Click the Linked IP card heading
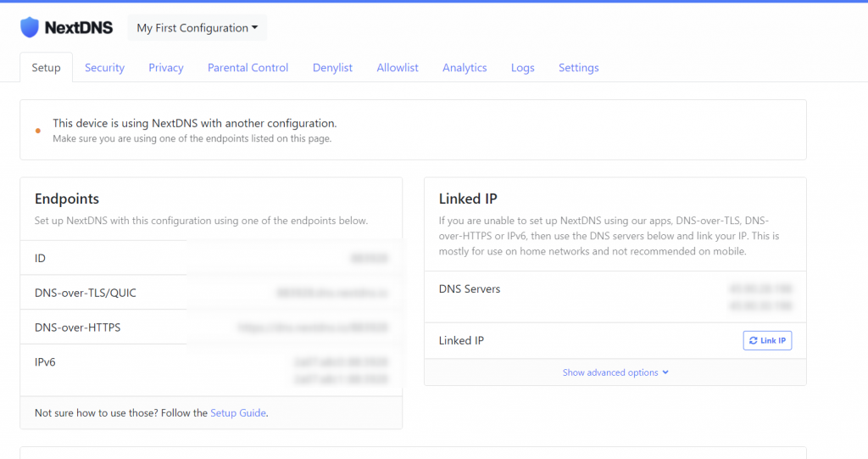The height and width of the screenshot is (459, 868). click(468, 199)
